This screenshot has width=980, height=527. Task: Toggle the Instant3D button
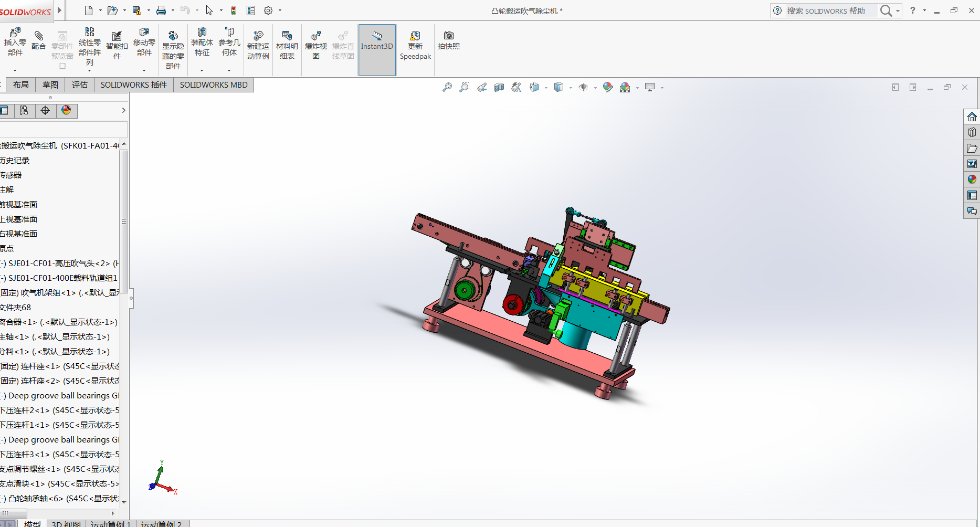coord(377,50)
